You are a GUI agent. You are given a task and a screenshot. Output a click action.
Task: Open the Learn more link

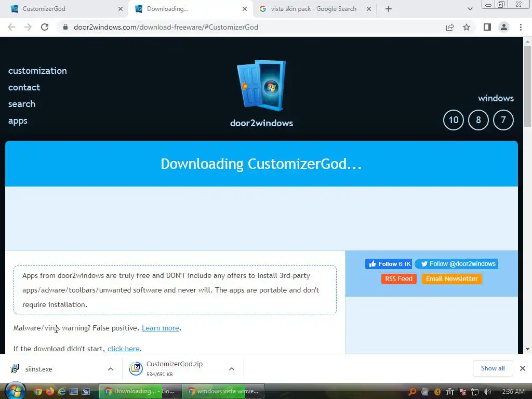[x=161, y=328]
